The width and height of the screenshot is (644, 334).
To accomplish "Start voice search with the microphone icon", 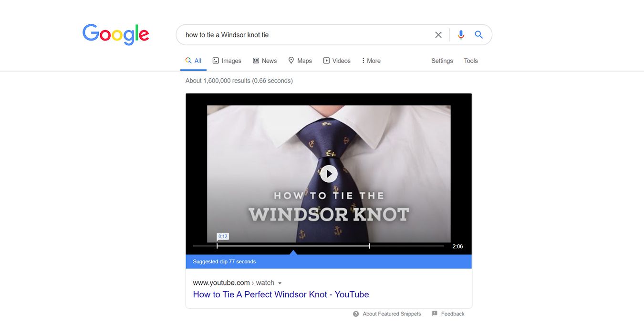I will click(x=461, y=35).
